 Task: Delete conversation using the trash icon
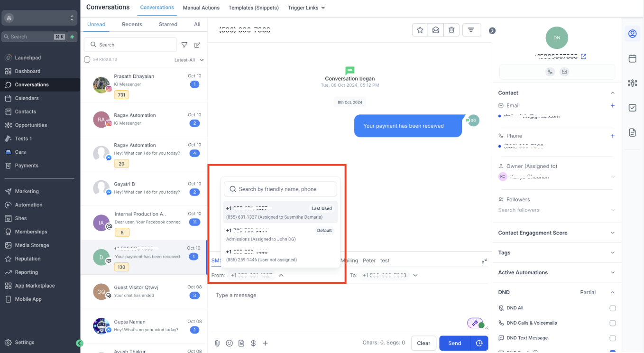tap(451, 30)
